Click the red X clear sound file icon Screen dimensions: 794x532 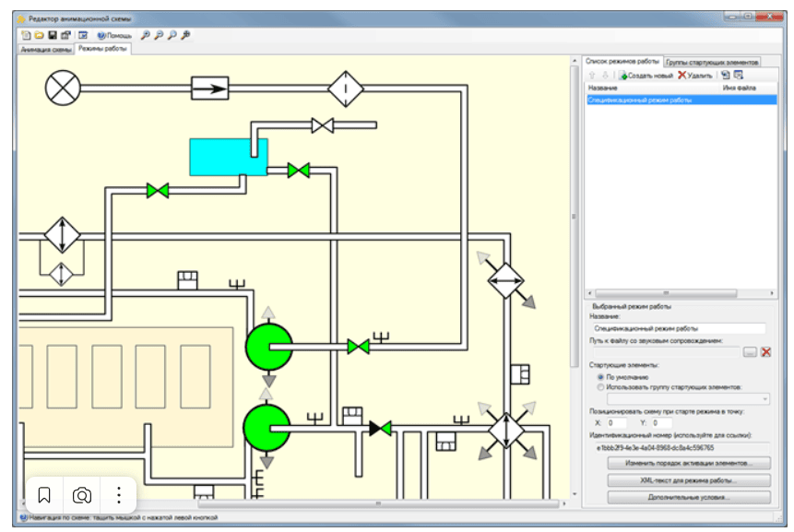point(765,352)
